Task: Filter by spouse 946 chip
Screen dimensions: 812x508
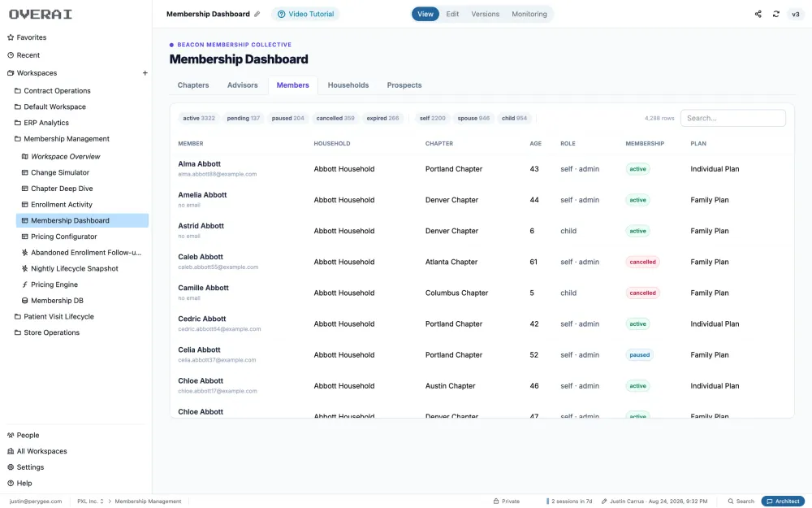Action: (473, 118)
